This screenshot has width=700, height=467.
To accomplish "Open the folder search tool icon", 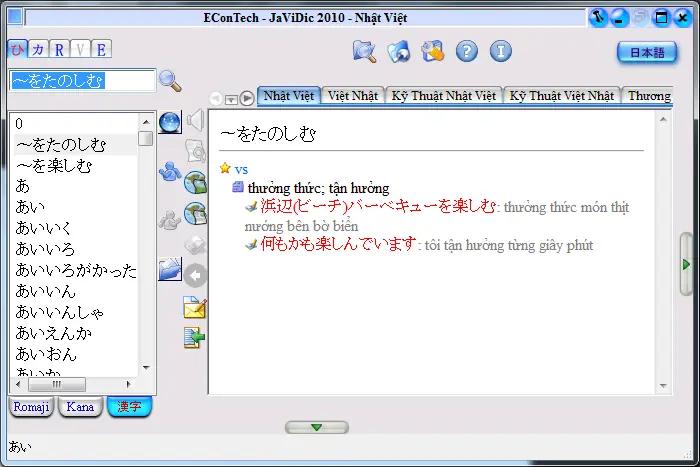I will [x=364, y=51].
